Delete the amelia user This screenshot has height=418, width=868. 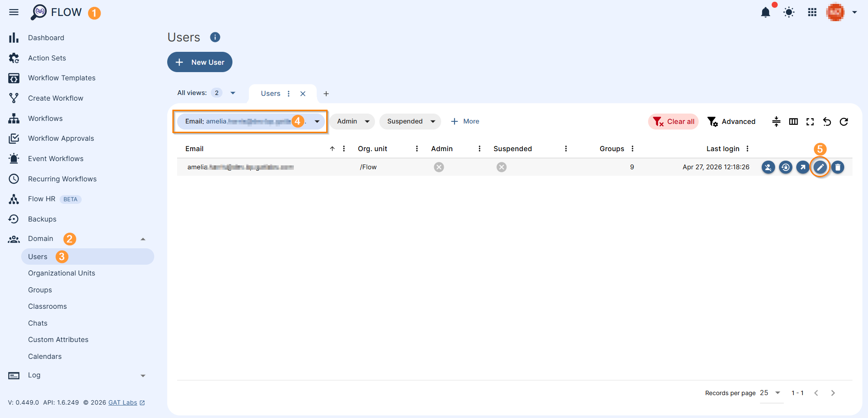[x=838, y=167]
